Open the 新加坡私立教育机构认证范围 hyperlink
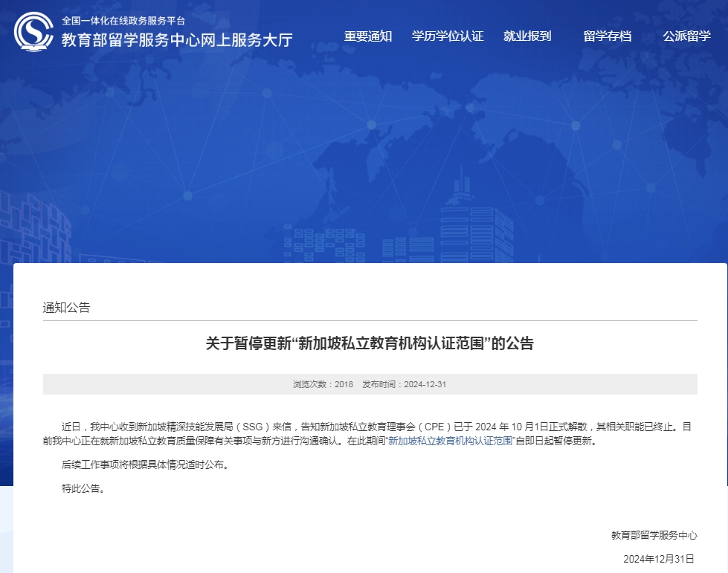728x573 pixels. point(451,441)
